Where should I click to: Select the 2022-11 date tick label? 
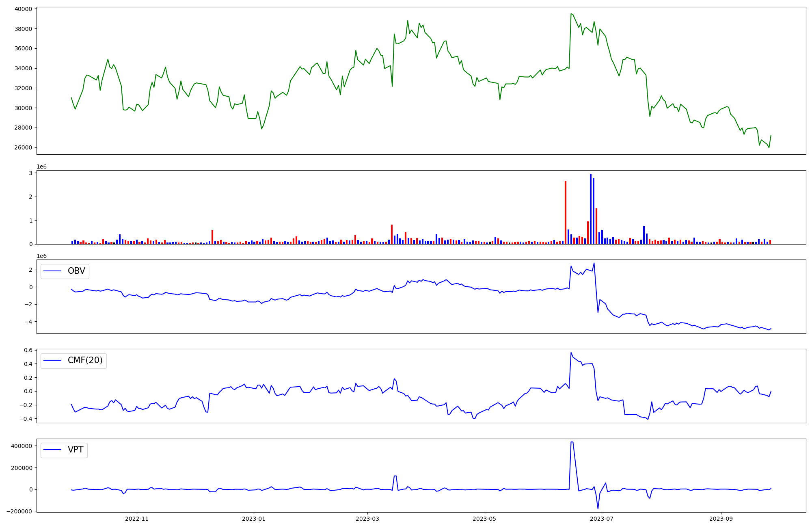pyautogui.click(x=137, y=519)
